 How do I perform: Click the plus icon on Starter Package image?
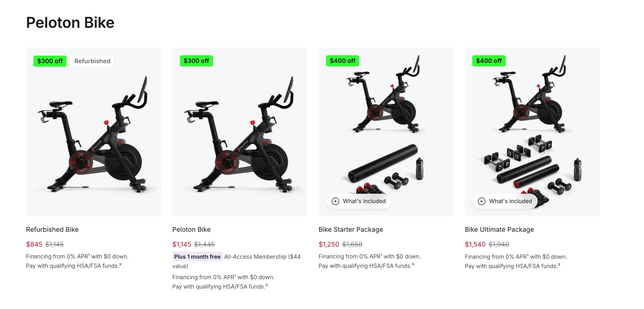(x=335, y=201)
